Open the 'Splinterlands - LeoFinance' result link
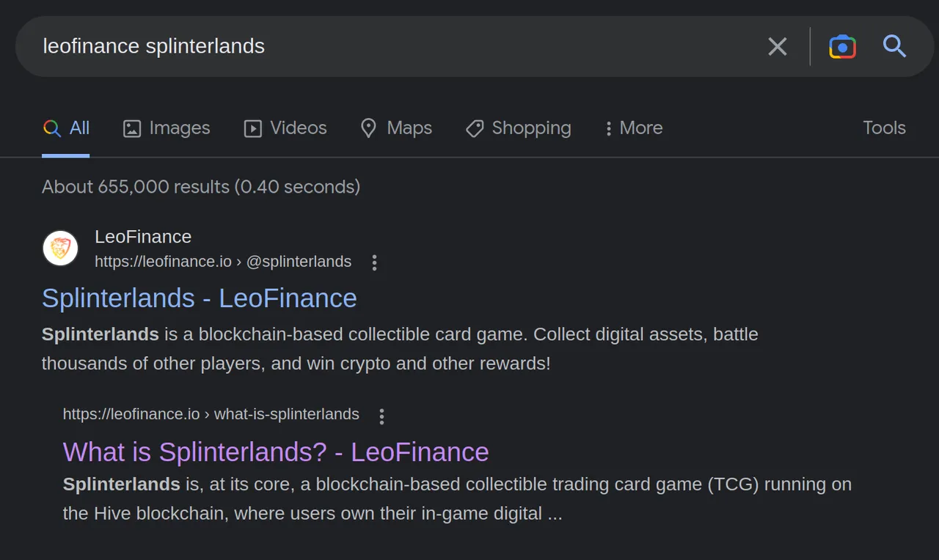939x560 pixels. pyautogui.click(x=200, y=298)
